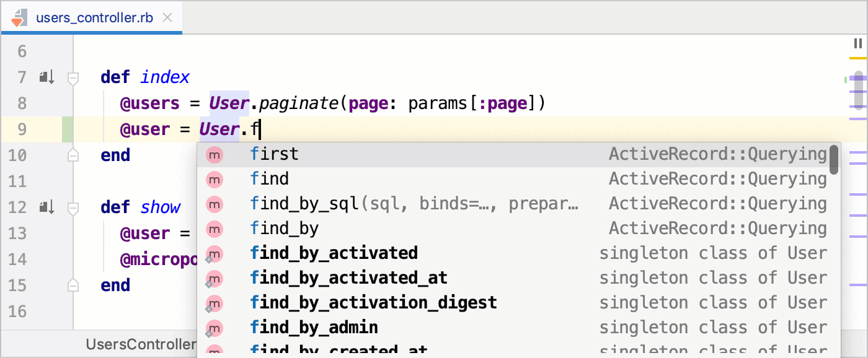Click the gutter marker icon beside 'def show'
This screenshot has height=358, width=868.
pos(46,207)
